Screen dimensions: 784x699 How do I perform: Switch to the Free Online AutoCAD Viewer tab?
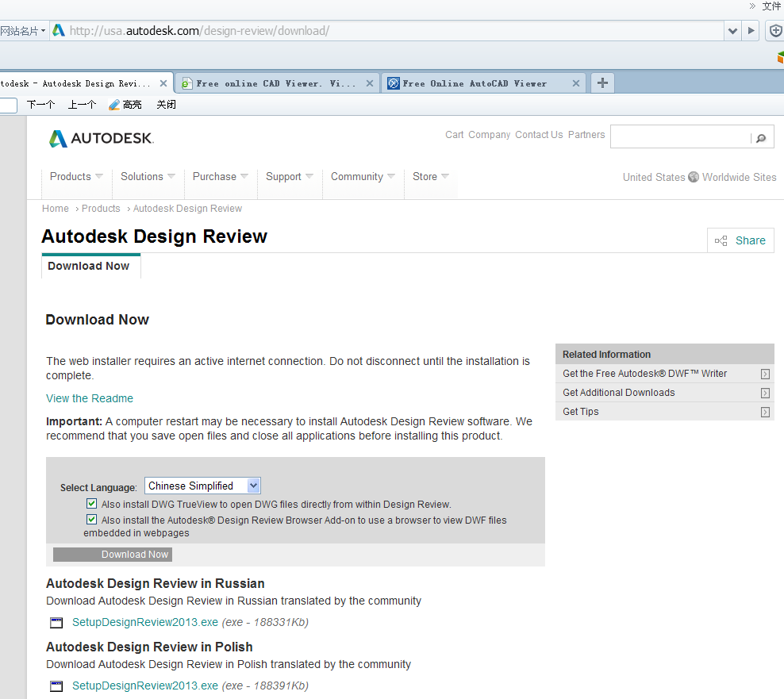484,83
